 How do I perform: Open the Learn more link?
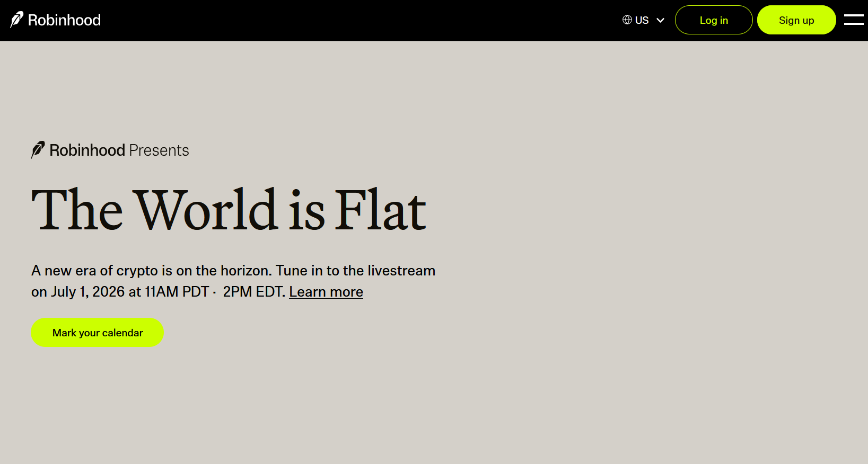(326, 292)
